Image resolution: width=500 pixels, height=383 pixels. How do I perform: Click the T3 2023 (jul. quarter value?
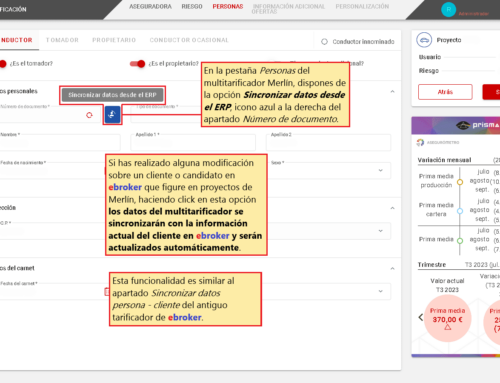pyautogui.click(x=482, y=265)
